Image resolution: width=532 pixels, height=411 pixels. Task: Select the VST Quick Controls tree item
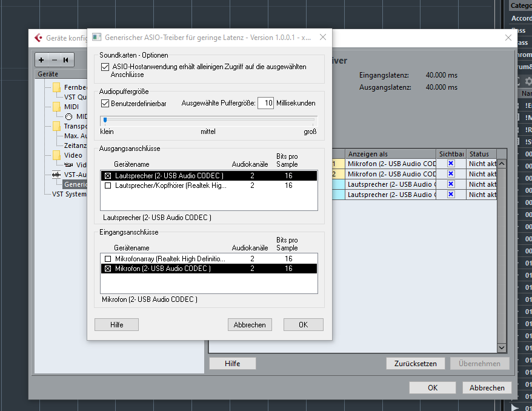coord(75,97)
